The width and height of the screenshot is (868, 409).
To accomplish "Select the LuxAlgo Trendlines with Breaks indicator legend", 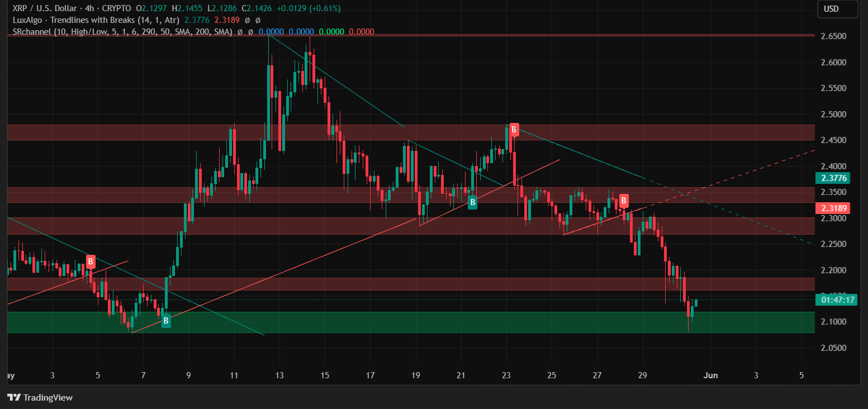I will coord(96,20).
